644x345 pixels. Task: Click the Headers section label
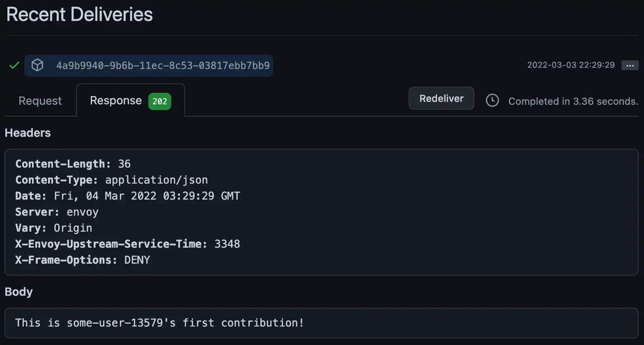click(28, 133)
